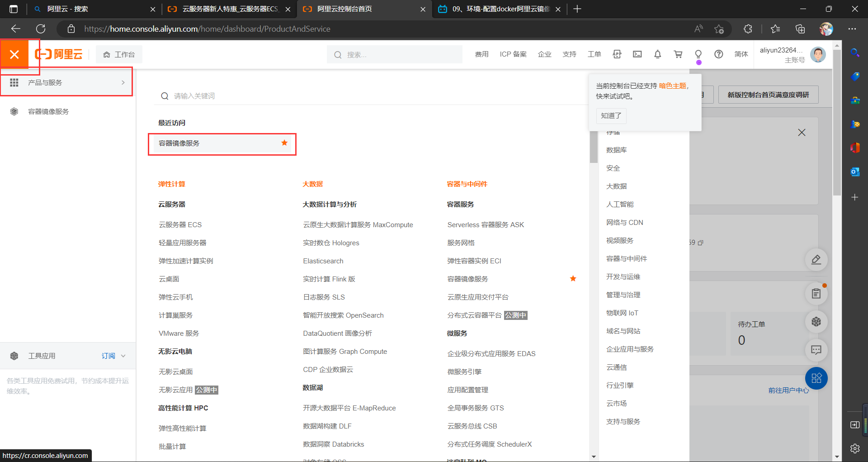This screenshot has height=462, width=868.
Task: Open Edge sidebar search icon
Action: [855, 52]
